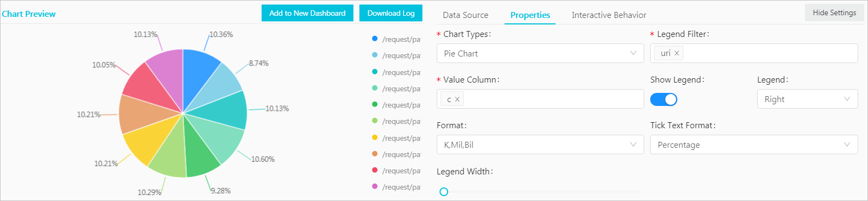Click the purple legend dot at the bottom
Viewport: 868px width, 201px height.
(x=375, y=186)
